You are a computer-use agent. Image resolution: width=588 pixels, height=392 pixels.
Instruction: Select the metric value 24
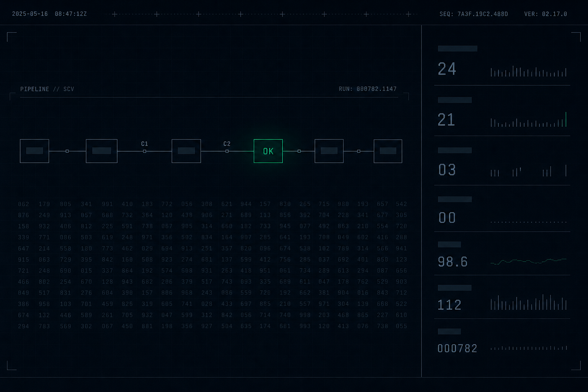click(x=447, y=69)
